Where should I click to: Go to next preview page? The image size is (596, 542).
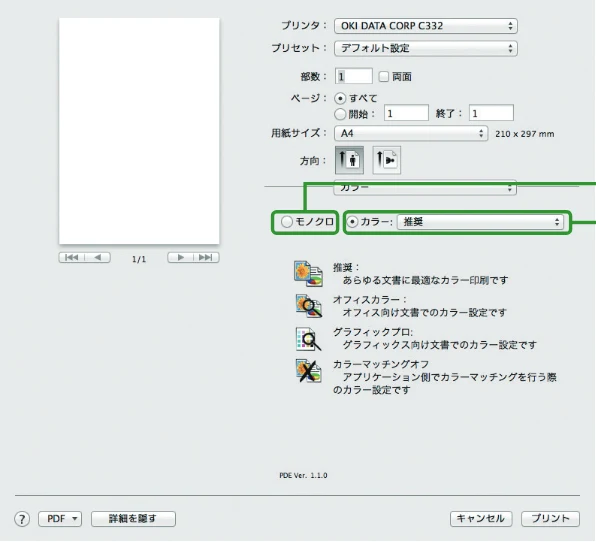click(x=181, y=257)
